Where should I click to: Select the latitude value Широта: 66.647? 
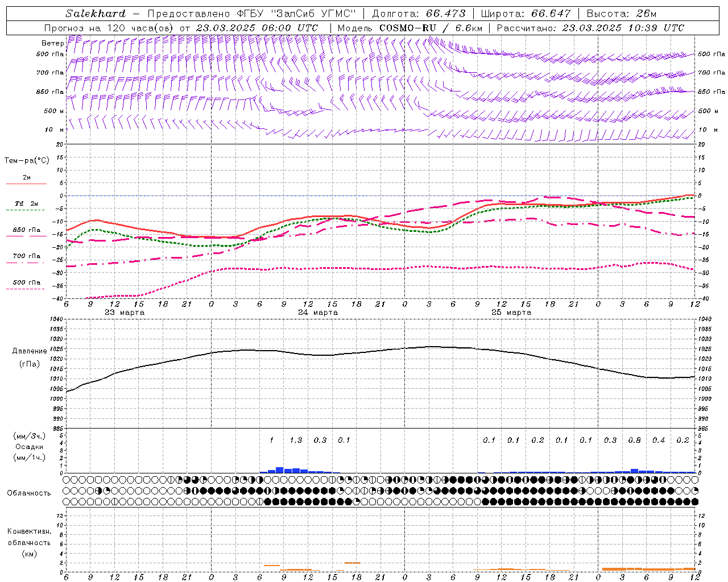[x=526, y=14]
